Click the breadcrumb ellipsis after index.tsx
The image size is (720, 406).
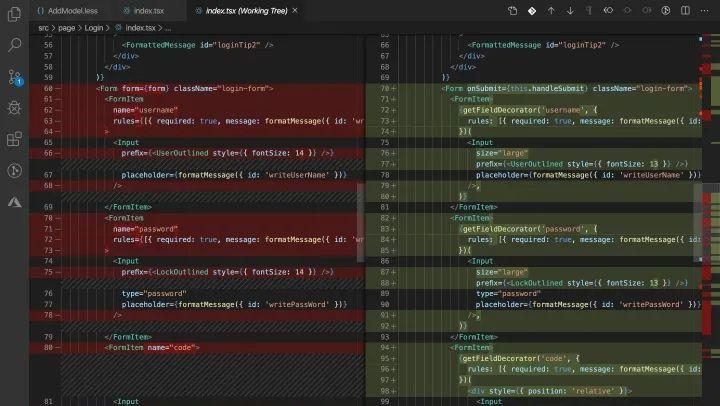tap(168, 28)
